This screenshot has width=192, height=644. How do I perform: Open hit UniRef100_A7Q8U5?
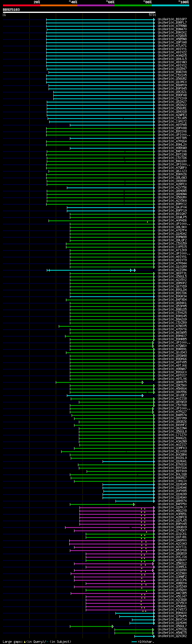tap(172, 36)
